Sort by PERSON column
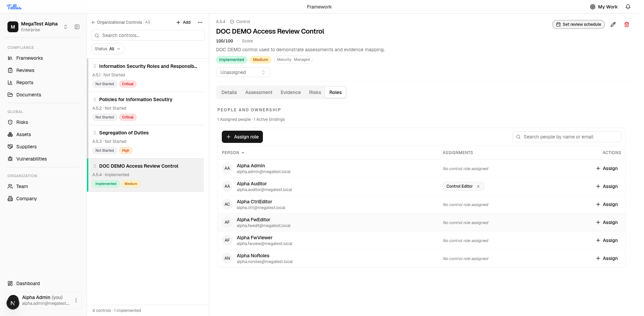 [x=233, y=153]
